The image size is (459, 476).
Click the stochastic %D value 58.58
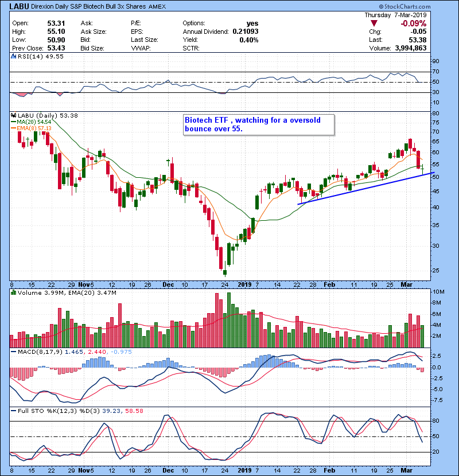tap(134, 411)
